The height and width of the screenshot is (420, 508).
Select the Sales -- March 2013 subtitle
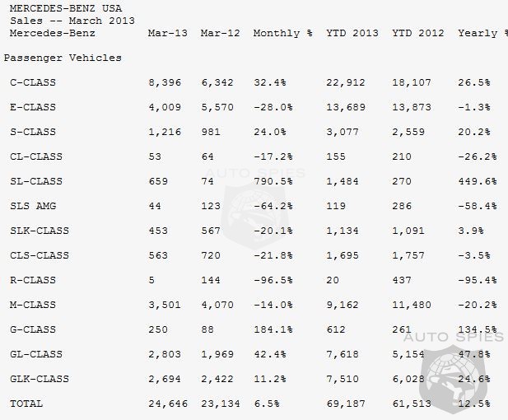coord(72,21)
